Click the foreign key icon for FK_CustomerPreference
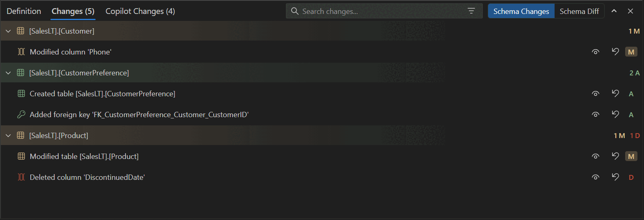This screenshot has width=644, height=220. (21, 115)
